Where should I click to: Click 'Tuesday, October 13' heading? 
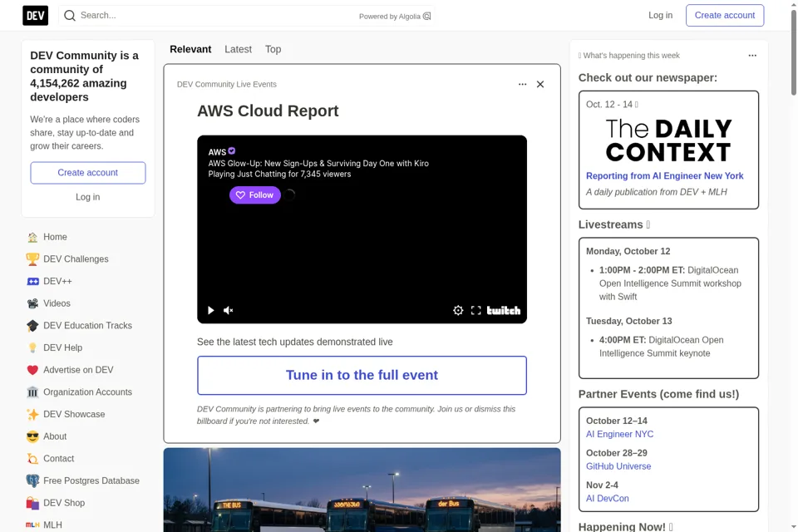(x=629, y=321)
